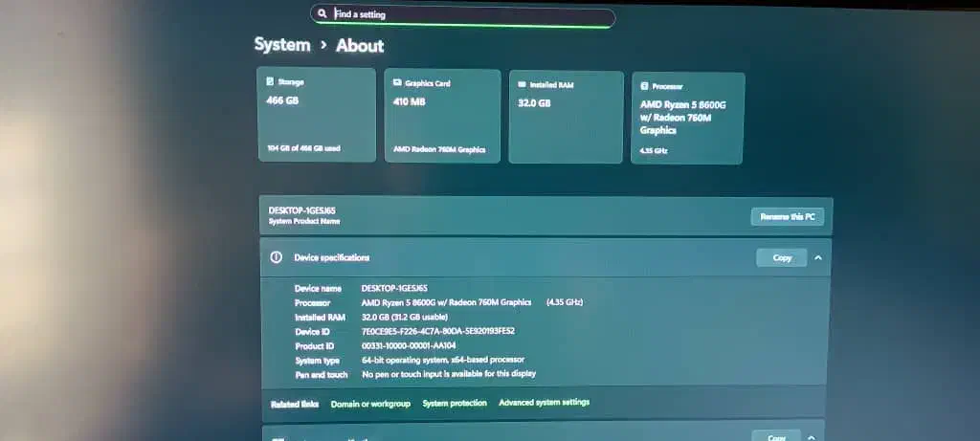The image size is (980, 441).
Task: Open the Installed RAM card
Action: coord(566,118)
